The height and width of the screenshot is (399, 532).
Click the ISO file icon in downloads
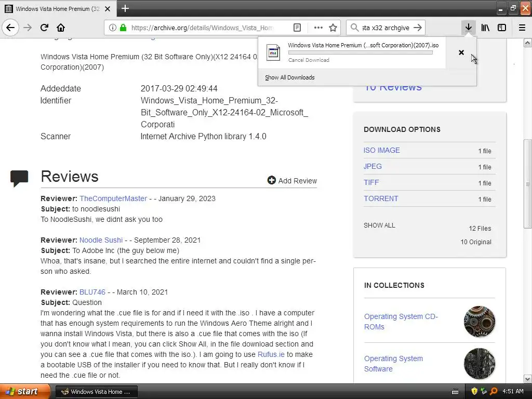click(x=273, y=52)
